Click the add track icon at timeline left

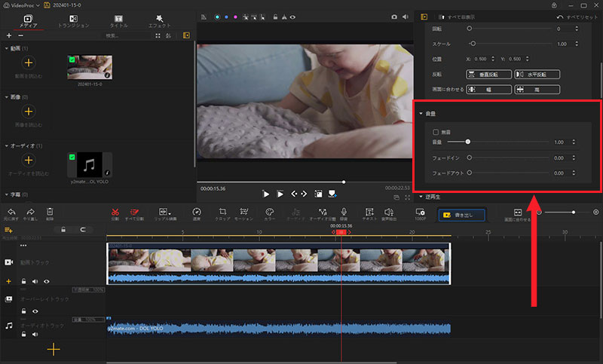[x=8, y=230]
